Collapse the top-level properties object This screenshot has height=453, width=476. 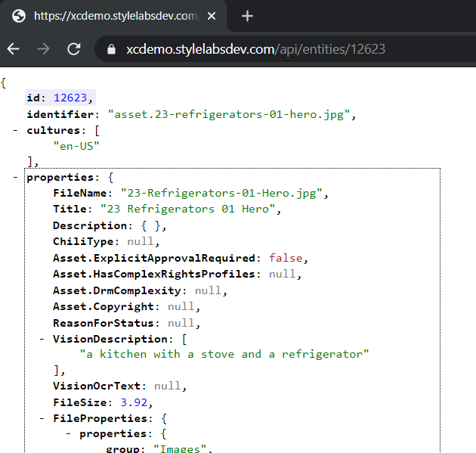(15, 177)
